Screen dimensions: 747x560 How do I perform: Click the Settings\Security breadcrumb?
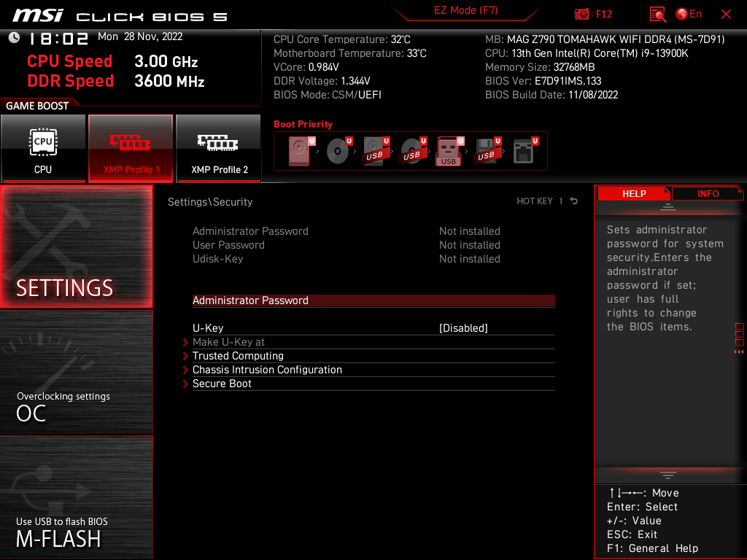click(210, 201)
